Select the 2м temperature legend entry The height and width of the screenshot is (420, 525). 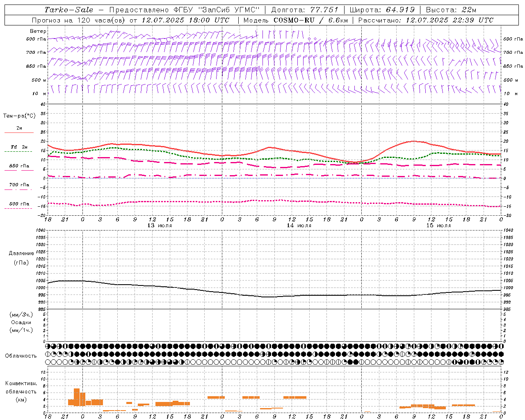19,128
